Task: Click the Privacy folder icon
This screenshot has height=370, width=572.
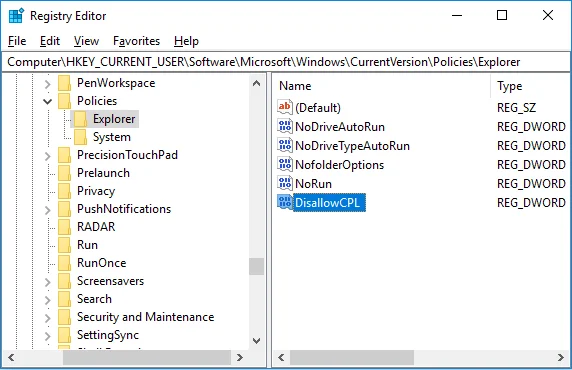Action: pos(65,191)
